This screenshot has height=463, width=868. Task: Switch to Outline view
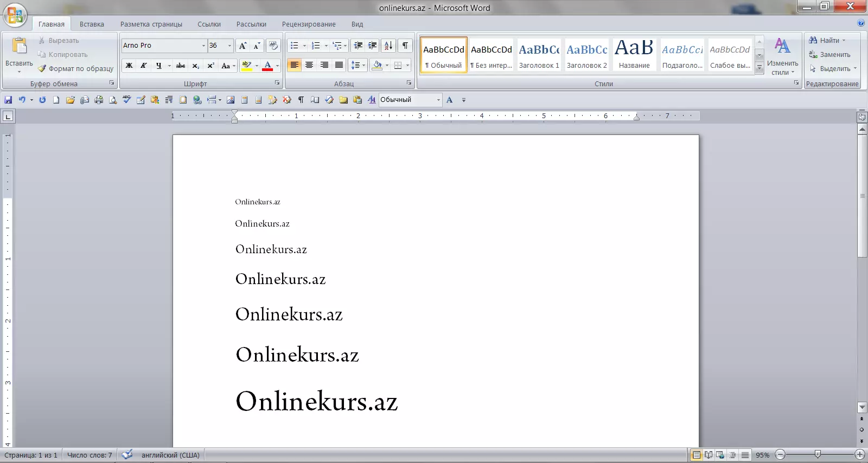(x=733, y=455)
